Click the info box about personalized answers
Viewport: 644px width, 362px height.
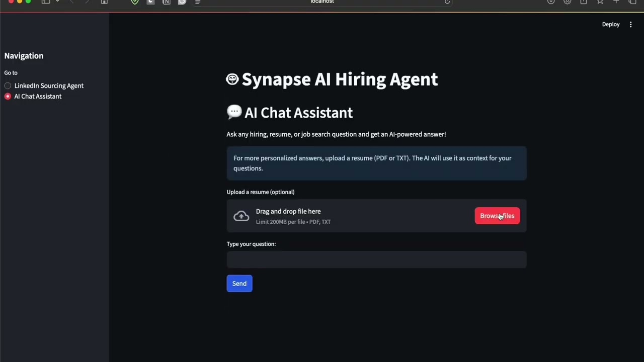tap(376, 163)
